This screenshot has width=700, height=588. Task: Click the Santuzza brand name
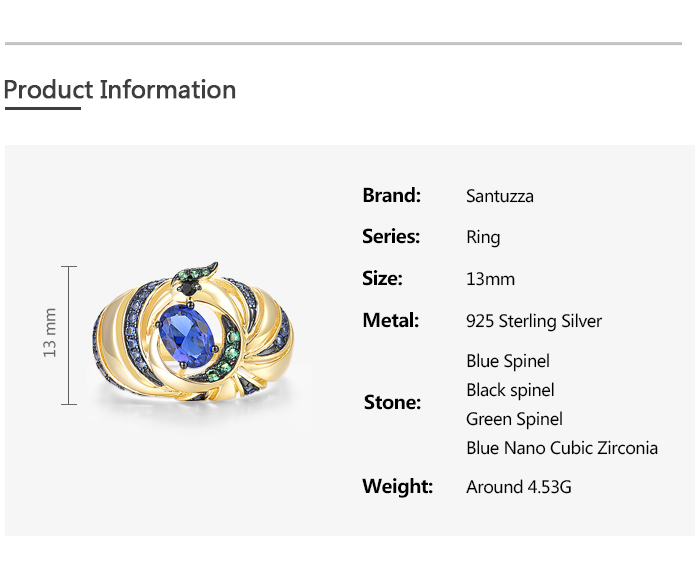click(x=499, y=196)
